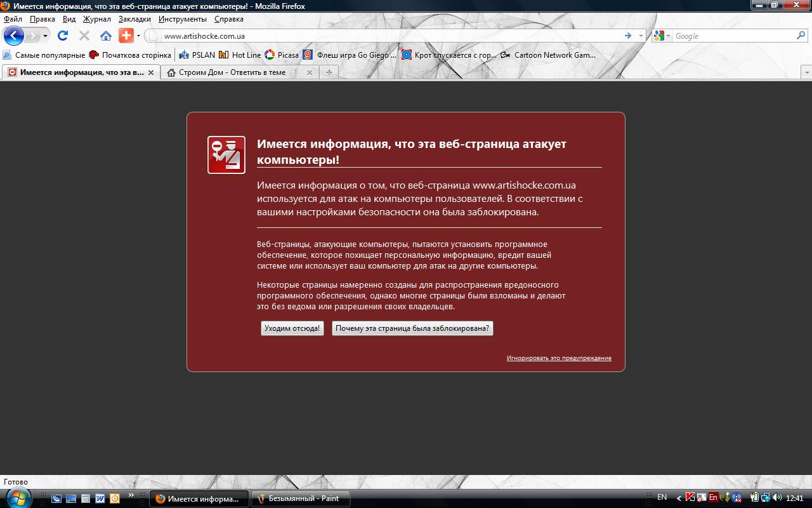Close the 'Имеется информация' tab
The image size is (812, 508).
(151, 72)
